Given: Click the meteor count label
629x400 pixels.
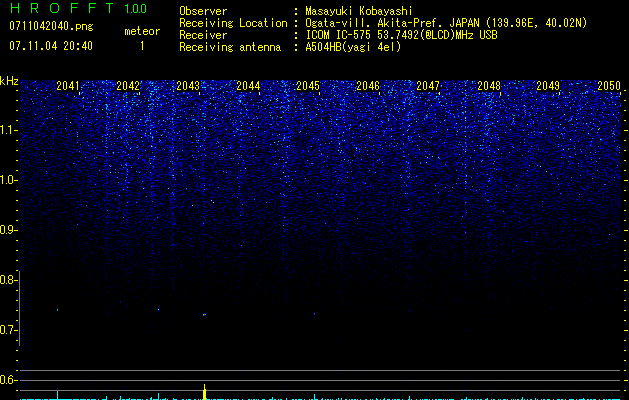Looking at the screenshot, I should [x=142, y=31].
